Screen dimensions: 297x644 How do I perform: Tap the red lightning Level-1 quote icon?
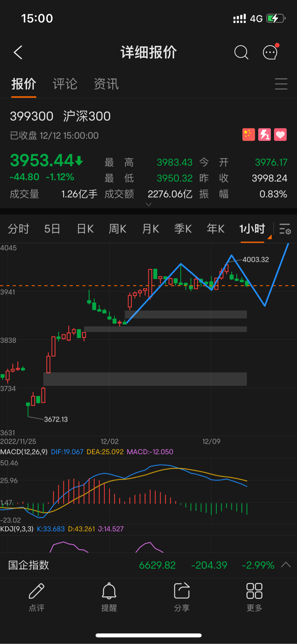pyautogui.click(x=265, y=135)
